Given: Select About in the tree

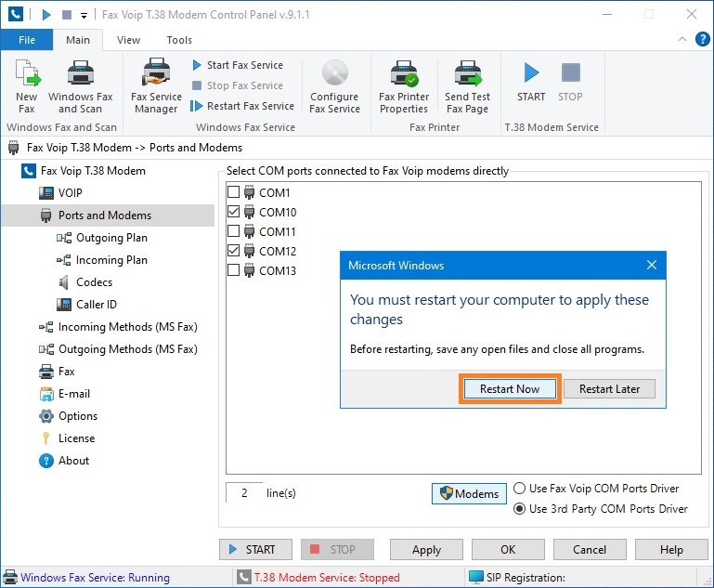Looking at the screenshot, I should tap(73, 461).
